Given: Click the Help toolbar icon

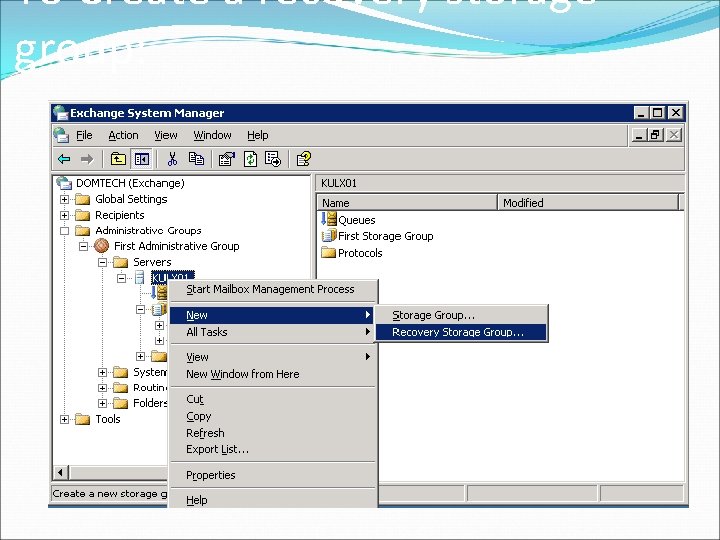Looking at the screenshot, I should tap(304, 159).
